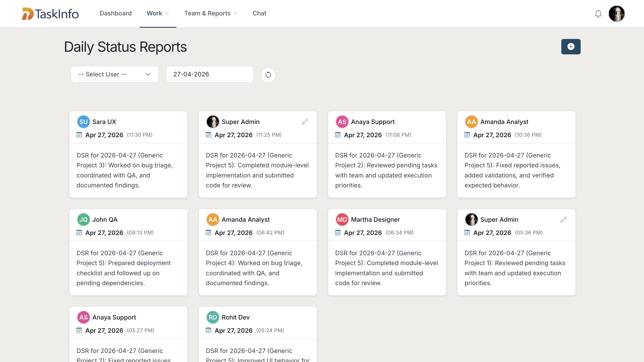Add a new daily status report
Viewport: 644px width, 362px height.
click(571, 46)
